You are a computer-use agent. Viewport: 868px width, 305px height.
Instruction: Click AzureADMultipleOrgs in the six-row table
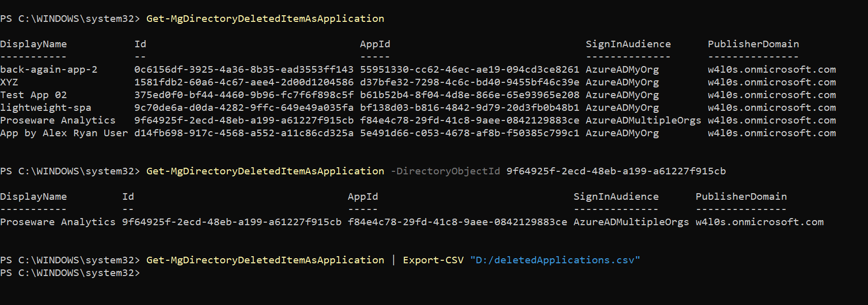643,120
